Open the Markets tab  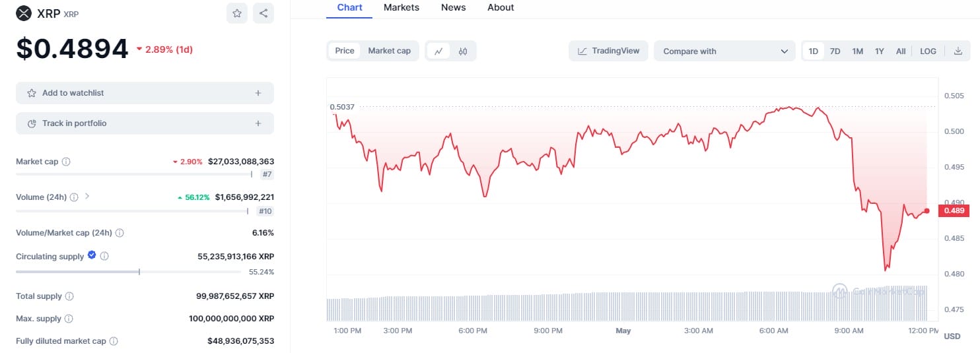402,7
